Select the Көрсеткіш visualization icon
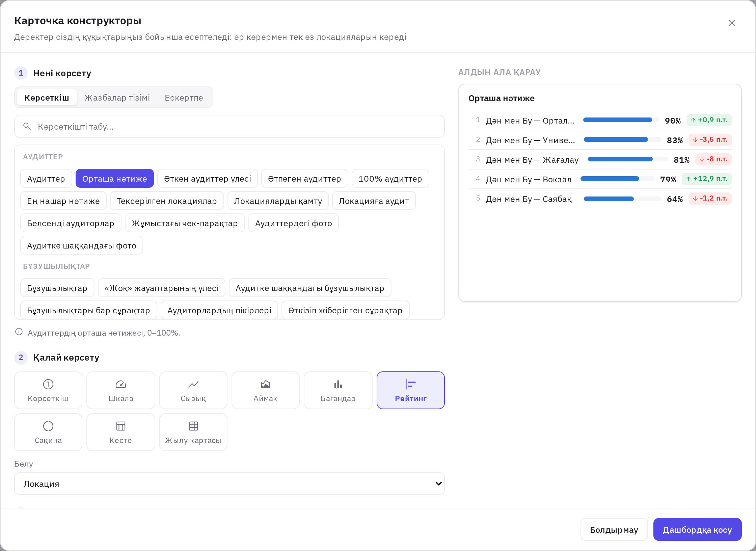The width and height of the screenshot is (756, 551). (48, 384)
